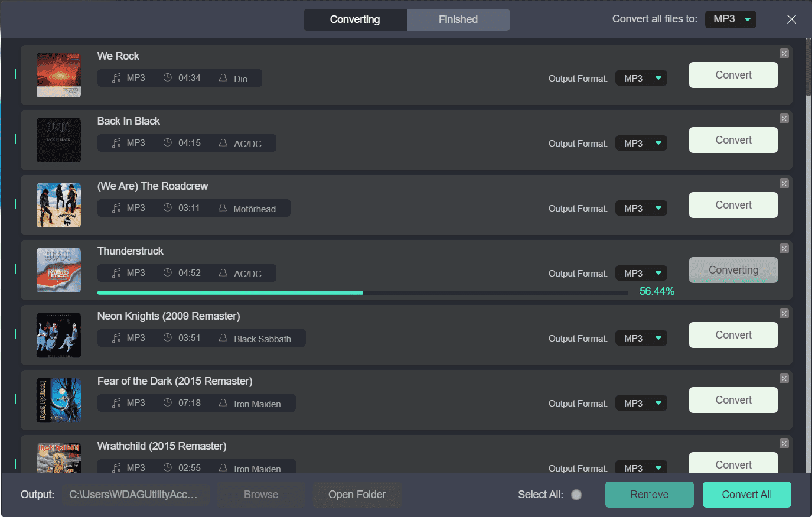
Task: Open the Convert all files to MP3 dropdown
Action: click(731, 19)
